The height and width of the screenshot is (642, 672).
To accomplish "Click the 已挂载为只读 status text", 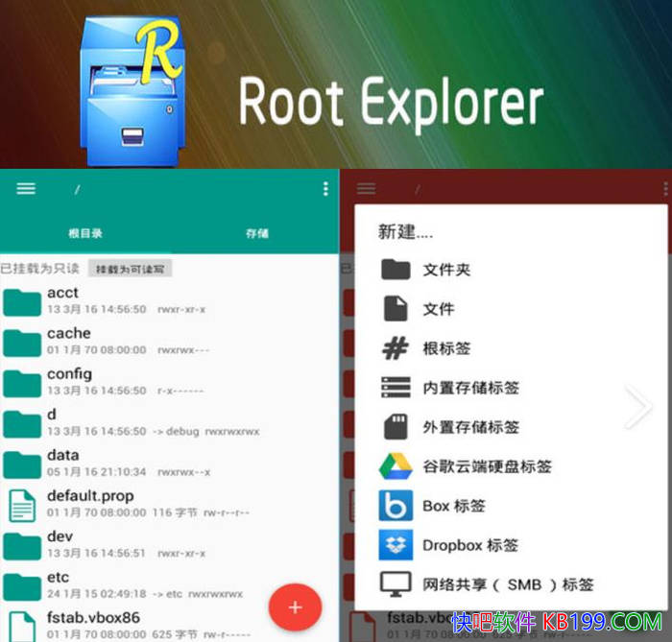I will [40, 269].
